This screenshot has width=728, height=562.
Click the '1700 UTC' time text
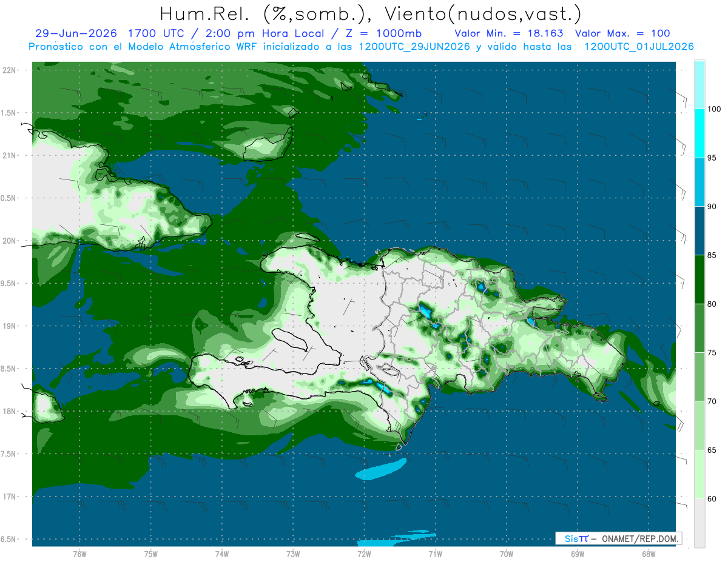[155, 33]
